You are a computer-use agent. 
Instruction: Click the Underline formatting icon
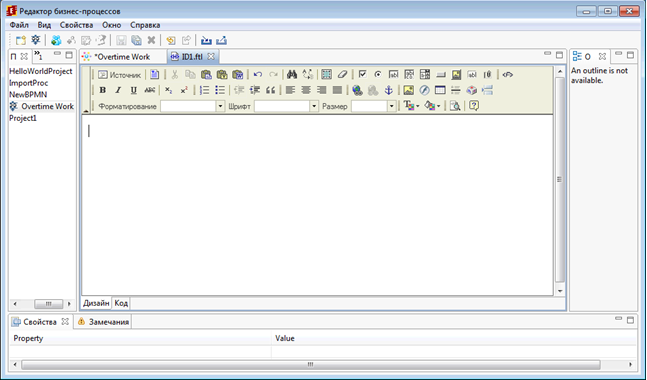click(133, 90)
